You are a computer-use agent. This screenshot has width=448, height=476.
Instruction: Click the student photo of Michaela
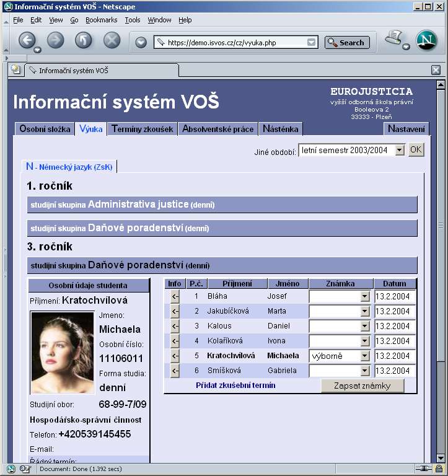coord(63,353)
